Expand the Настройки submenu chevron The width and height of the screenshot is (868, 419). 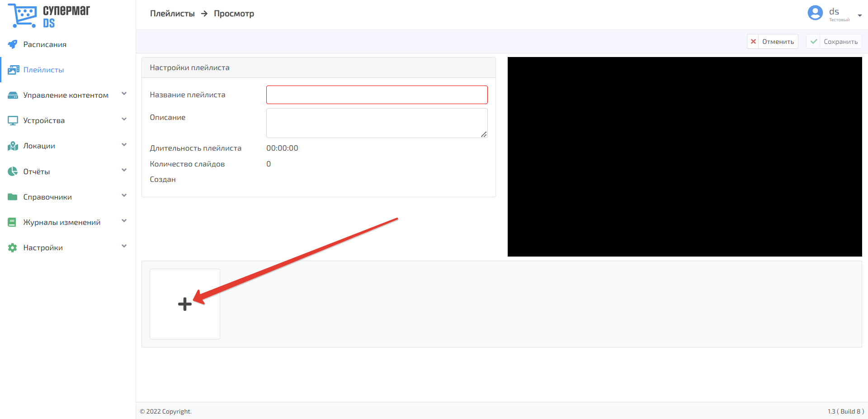click(124, 246)
